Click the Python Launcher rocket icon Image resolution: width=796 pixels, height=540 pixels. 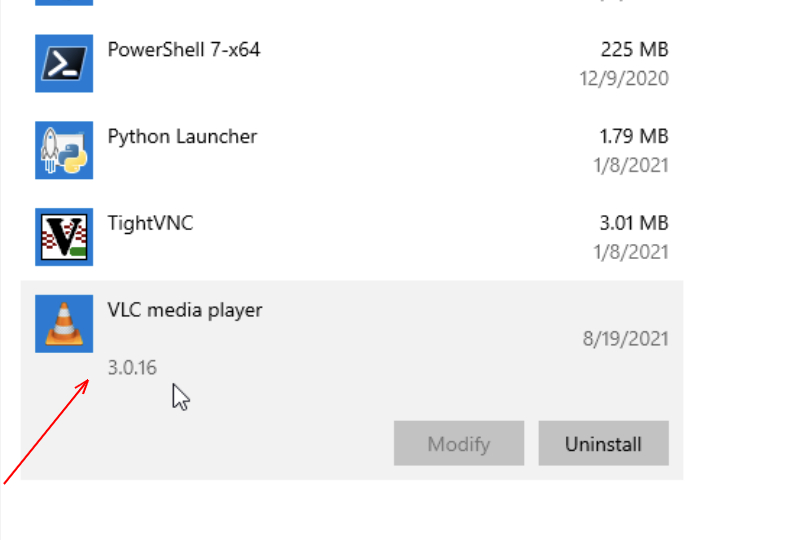pos(64,150)
